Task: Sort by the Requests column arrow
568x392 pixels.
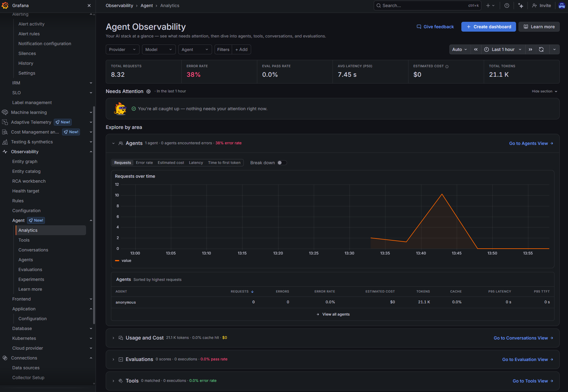Action: coord(252,292)
